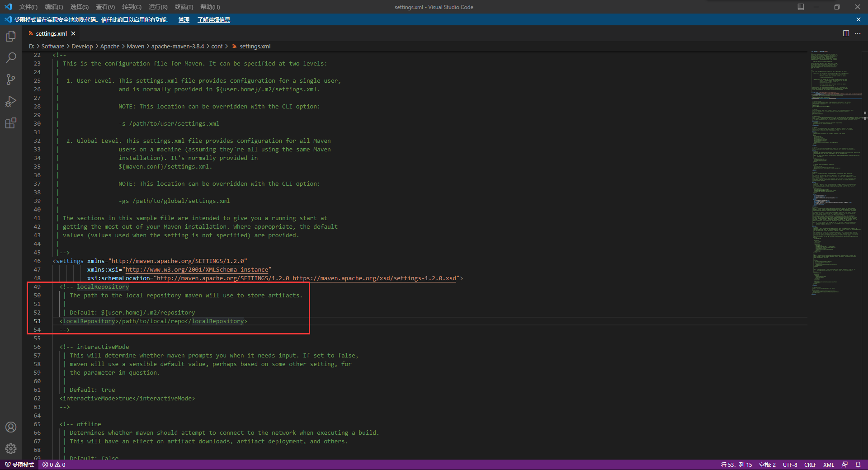
Task: Click the Visual Studio Code logo in title bar
Action: [8, 7]
